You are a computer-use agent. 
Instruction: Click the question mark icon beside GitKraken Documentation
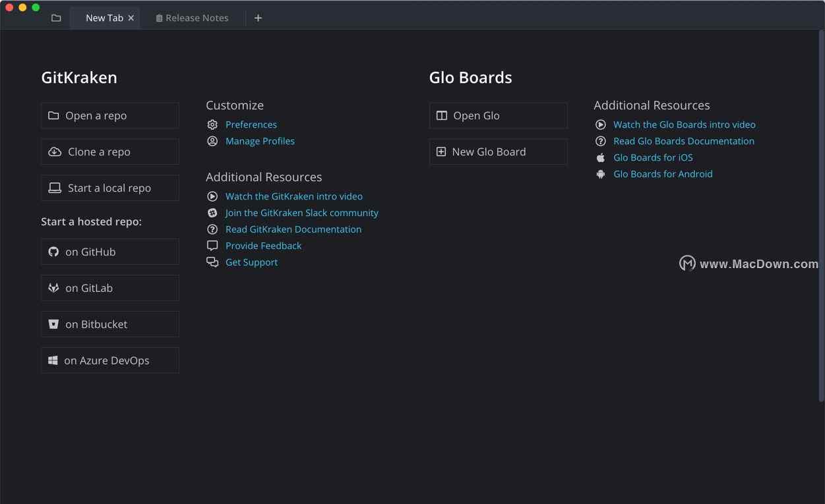point(212,229)
